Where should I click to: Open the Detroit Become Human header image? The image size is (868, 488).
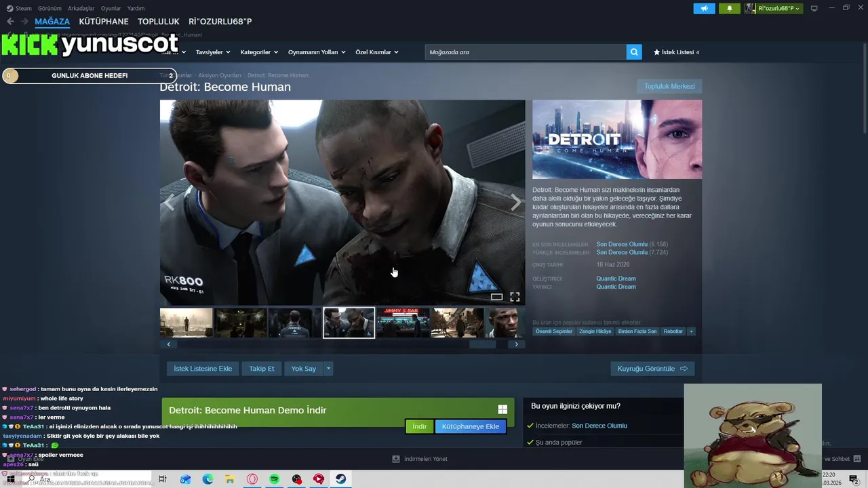point(617,140)
